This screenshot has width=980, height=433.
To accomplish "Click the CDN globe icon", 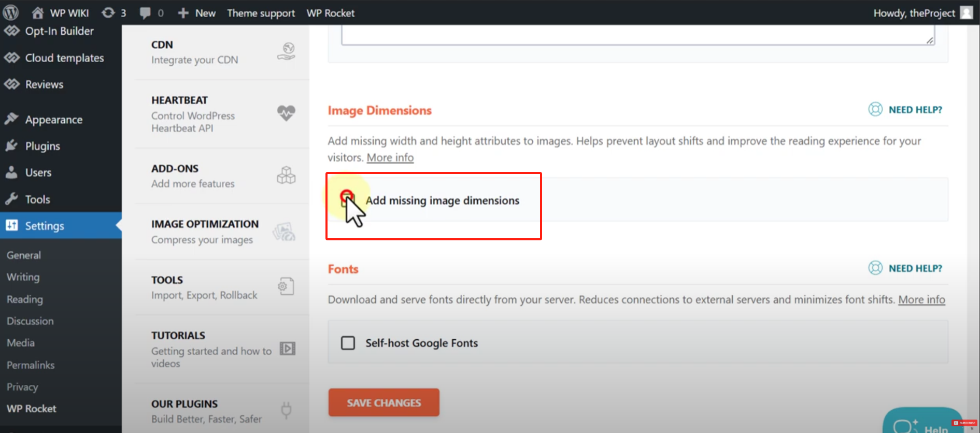I will (286, 52).
